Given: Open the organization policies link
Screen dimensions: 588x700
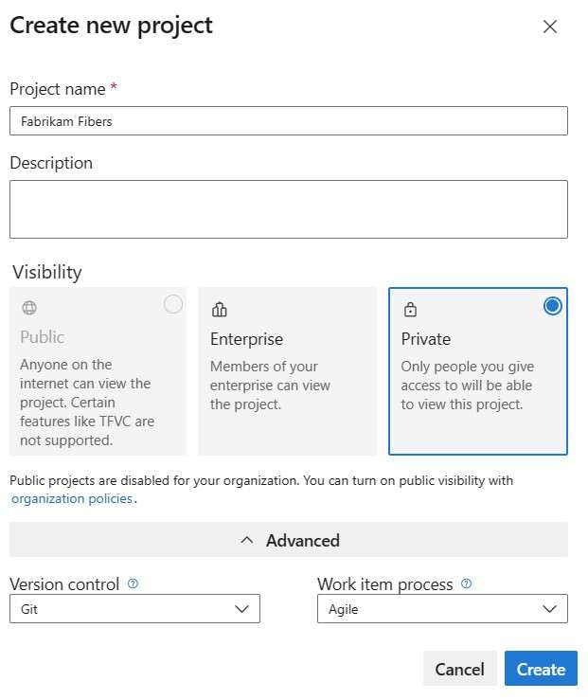Looking at the screenshot, I should click(x=72, y=498).
